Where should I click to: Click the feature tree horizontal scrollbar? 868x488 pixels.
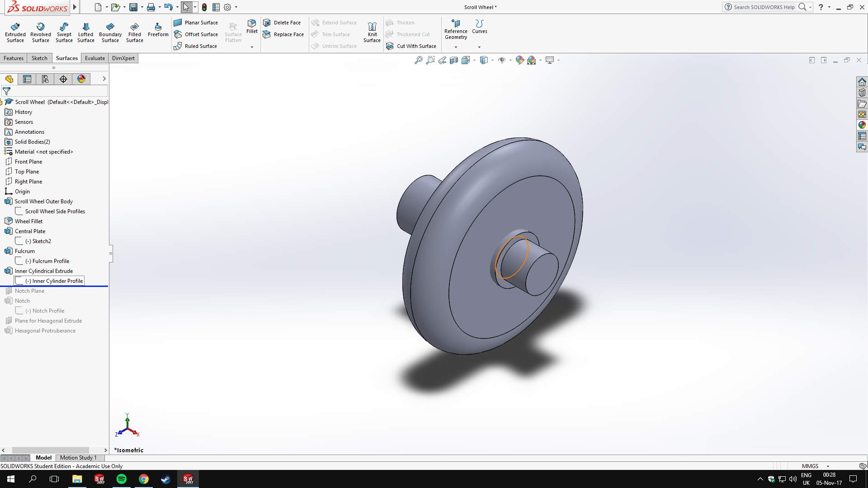point(51,450)
